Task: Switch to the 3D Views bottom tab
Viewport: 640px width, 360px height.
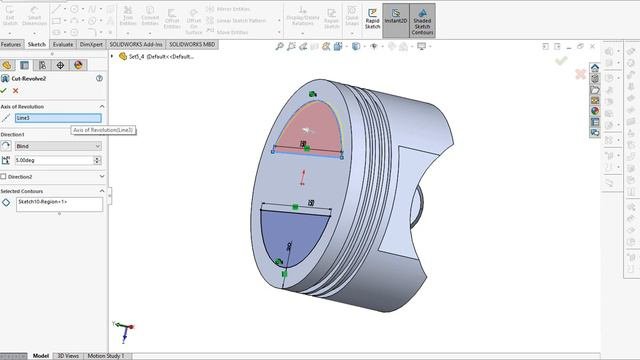Action: pyautogui.click(x=68, y=356)
